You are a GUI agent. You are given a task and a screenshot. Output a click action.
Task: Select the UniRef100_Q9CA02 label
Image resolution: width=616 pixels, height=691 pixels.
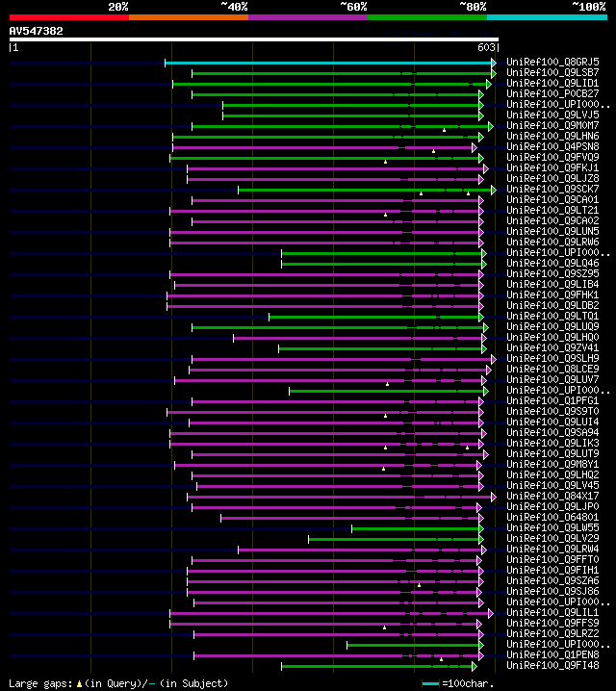point(552,220)
